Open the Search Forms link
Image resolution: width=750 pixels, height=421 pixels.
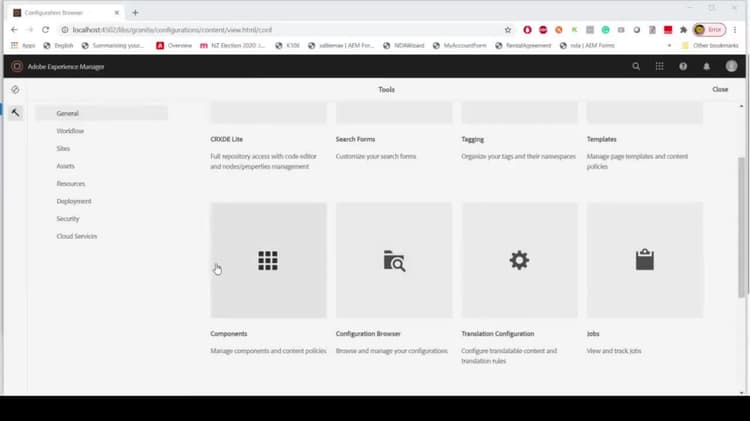pyautogui.click(x=355, y=139)
